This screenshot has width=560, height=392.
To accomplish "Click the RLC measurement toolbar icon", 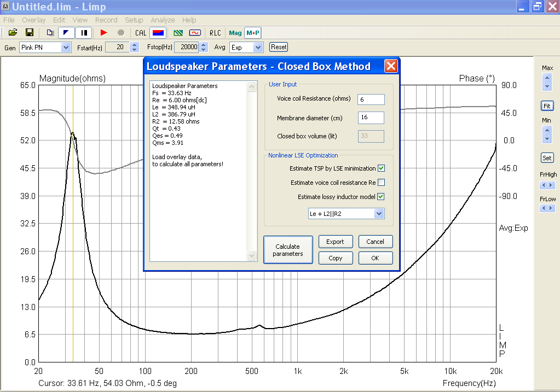I will pyautogui.click(x=215, y=33).
